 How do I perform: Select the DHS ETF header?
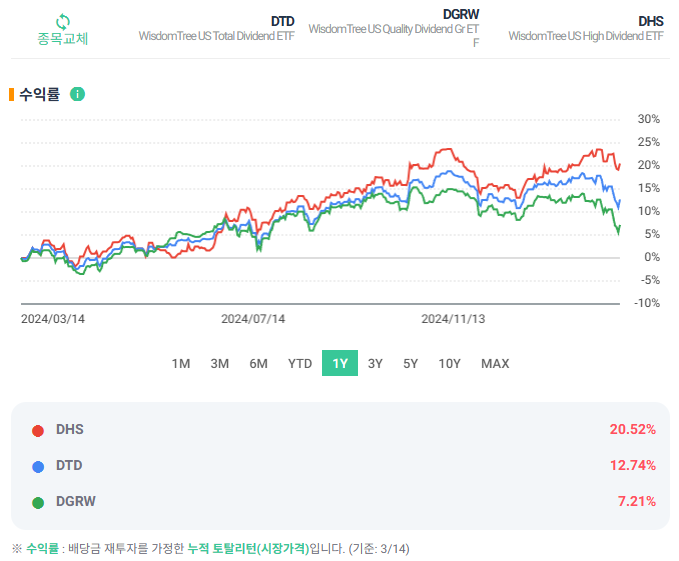tap(585, 29)
